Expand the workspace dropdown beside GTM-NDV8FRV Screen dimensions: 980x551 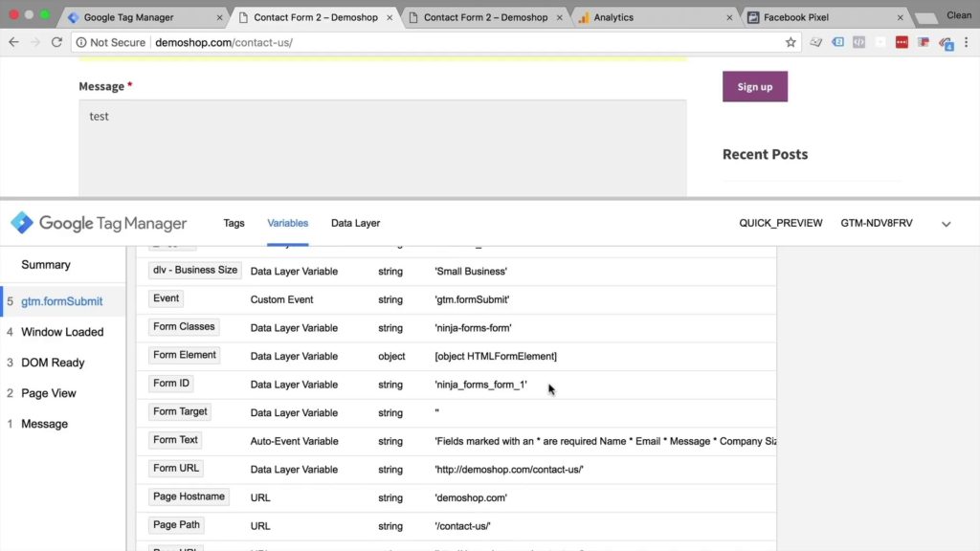[x=946, y=223]
